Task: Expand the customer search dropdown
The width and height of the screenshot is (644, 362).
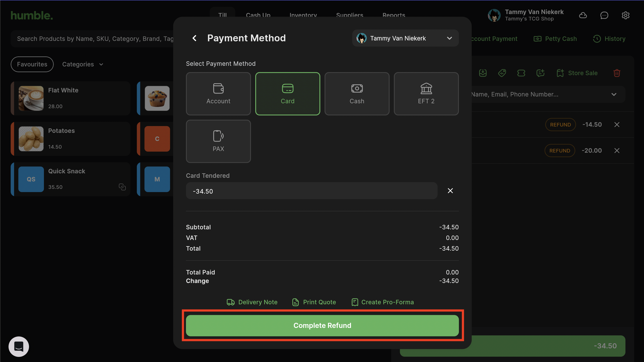Action: pyautogui.click(x=614, y=94)
